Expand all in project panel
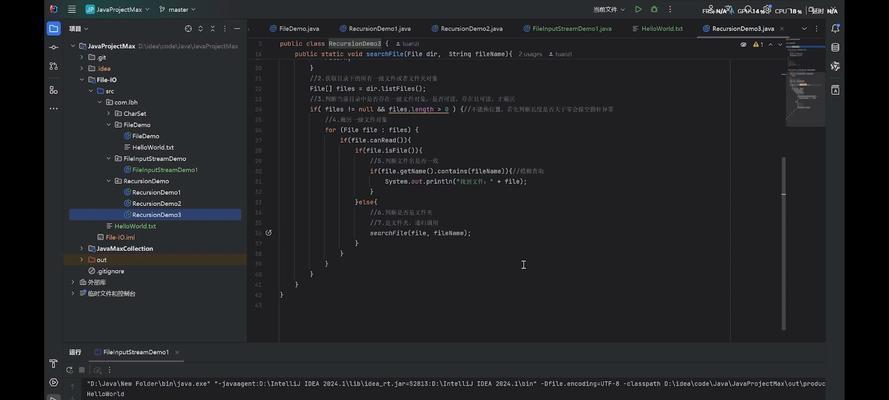This screenshot has width=889, height=400. (201, 28)
